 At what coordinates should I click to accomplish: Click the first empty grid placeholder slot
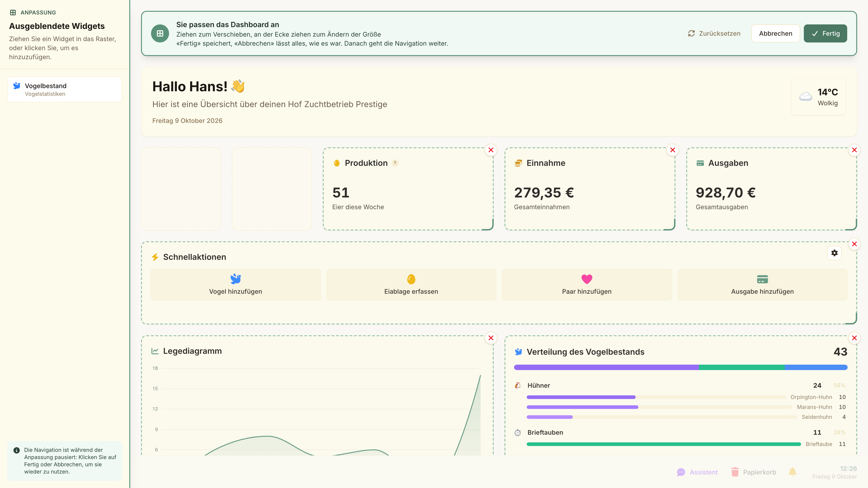coord(181,189)
